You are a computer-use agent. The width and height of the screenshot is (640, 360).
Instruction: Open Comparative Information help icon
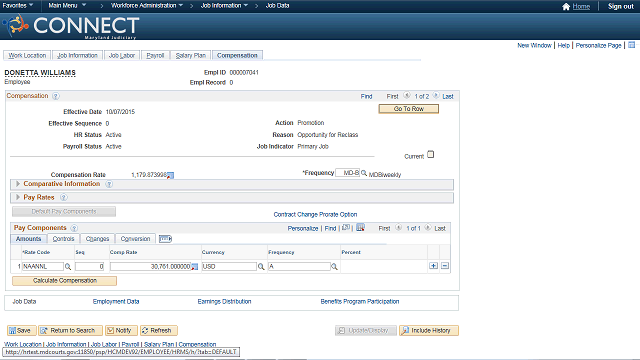(x=109, y=184)
